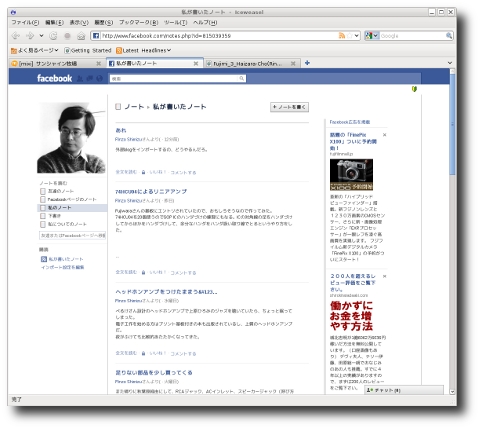Open the チャット bar at bottom right
The height and width of the screenshot is (429, 480).
(x=404, y=390)
